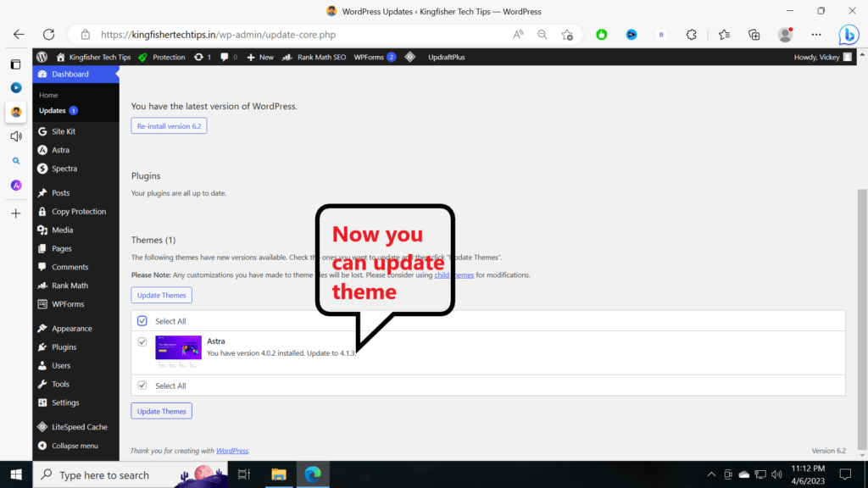This screenshot has width=868, height=488.
Task: Open the Howdy, Vickey account menu
Action: coord(822,57)
